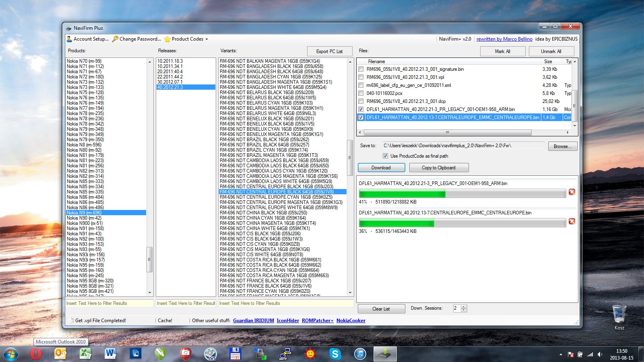Click the PR_LEGACY ARM.bin progress bar
Screen dimensions: 644x362
(x=462, y=193)
